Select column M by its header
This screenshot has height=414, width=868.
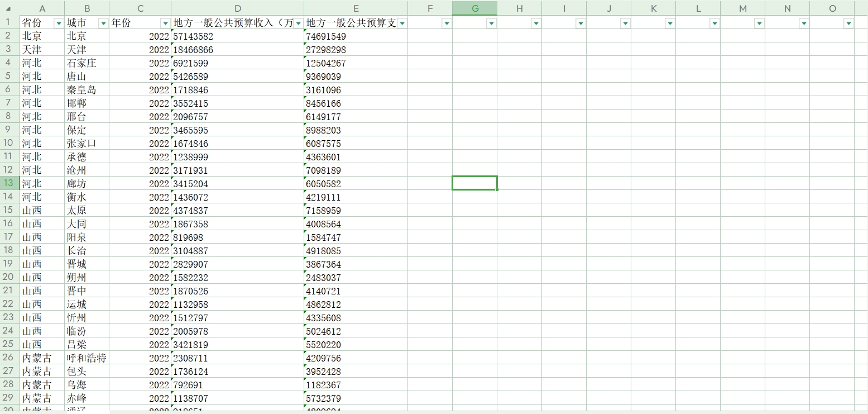(743, 8)
